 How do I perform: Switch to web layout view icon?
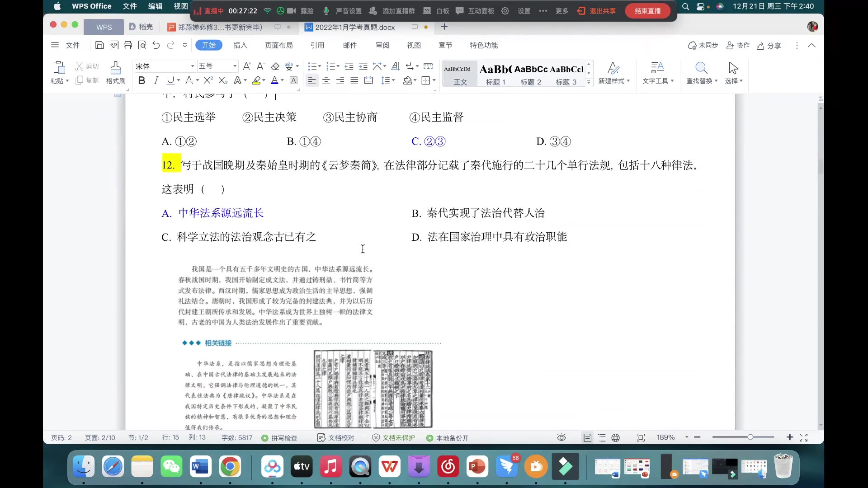point(616,437)
